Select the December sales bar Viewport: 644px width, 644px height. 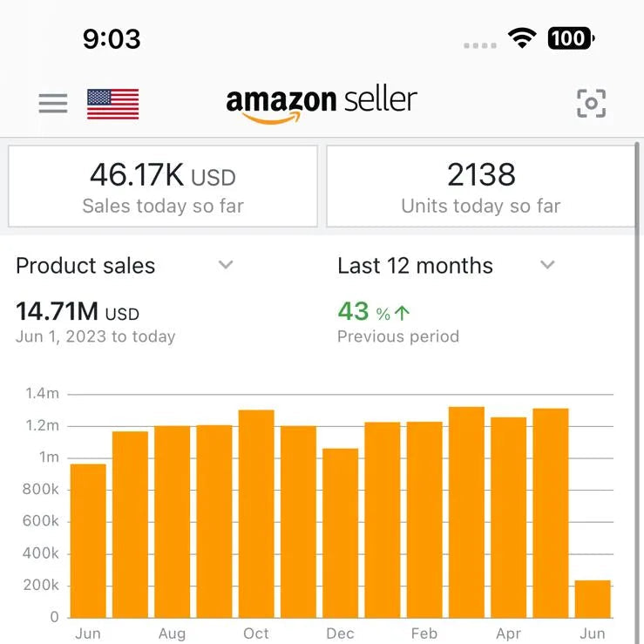340,533
